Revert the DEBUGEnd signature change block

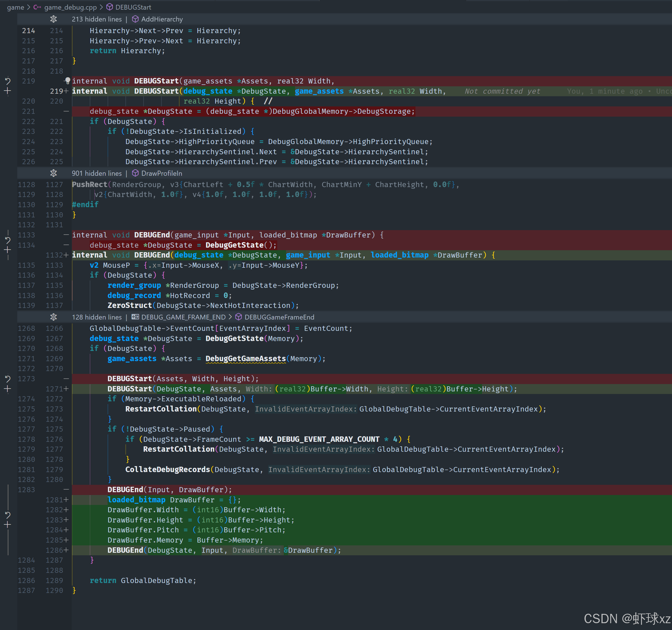[8, 240]
